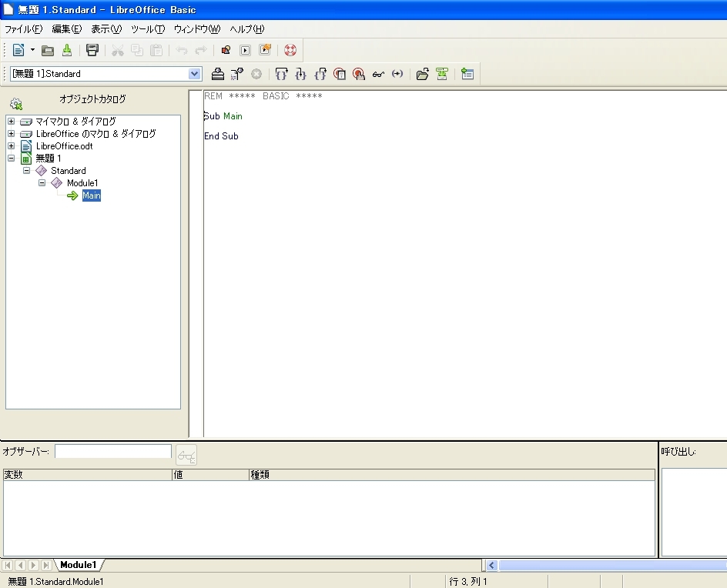
Task: Open the Manage Breakpoints dialog
Action: pyautogui.click(x=359, y=74)
